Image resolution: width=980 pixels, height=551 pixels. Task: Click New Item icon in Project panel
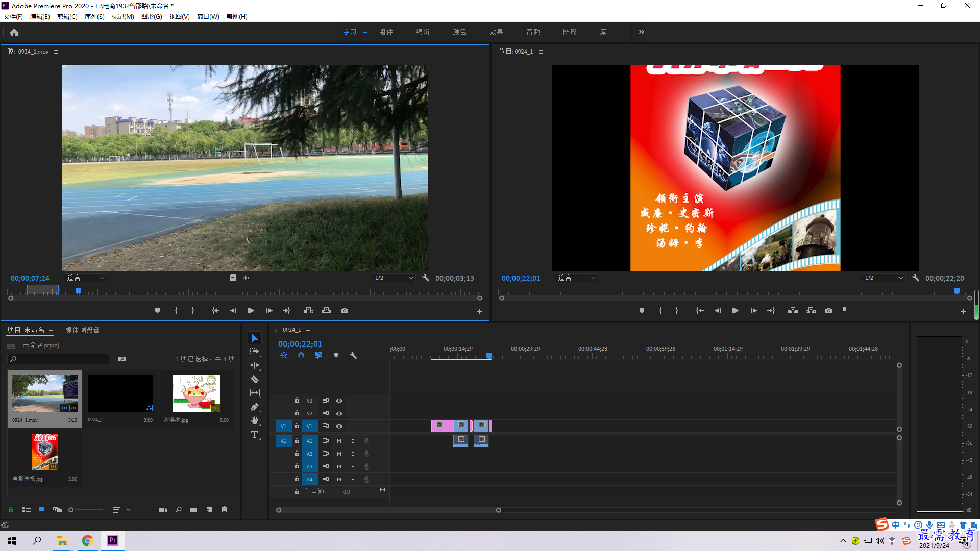(x=209, y=510)
